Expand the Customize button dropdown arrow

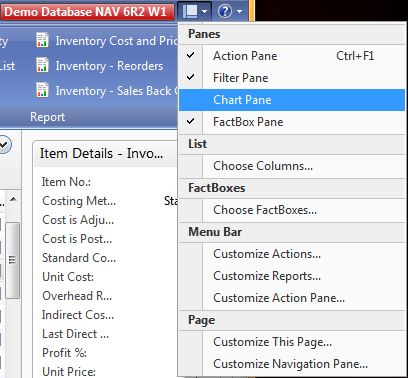pos(205,12)
